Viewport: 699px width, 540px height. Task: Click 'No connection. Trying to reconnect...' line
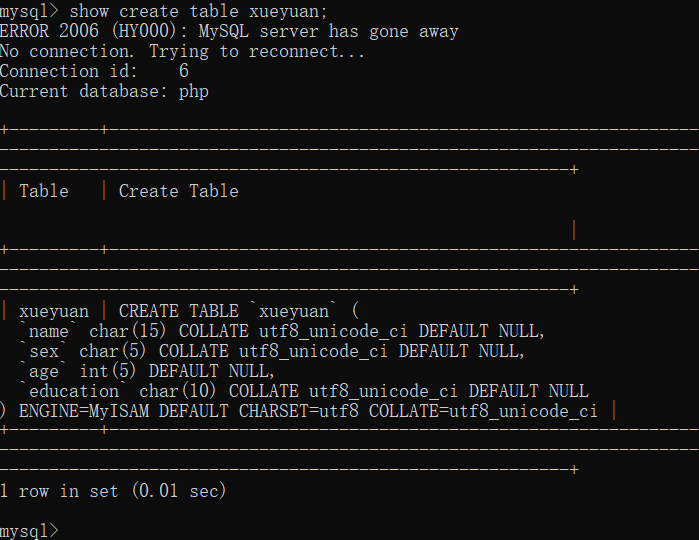183,51
